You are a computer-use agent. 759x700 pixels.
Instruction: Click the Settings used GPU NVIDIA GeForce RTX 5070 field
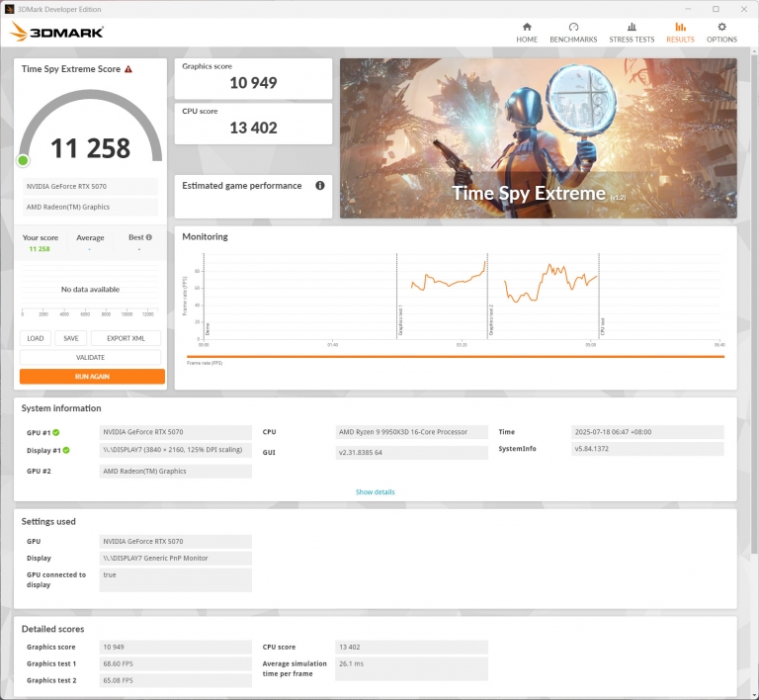175,541
